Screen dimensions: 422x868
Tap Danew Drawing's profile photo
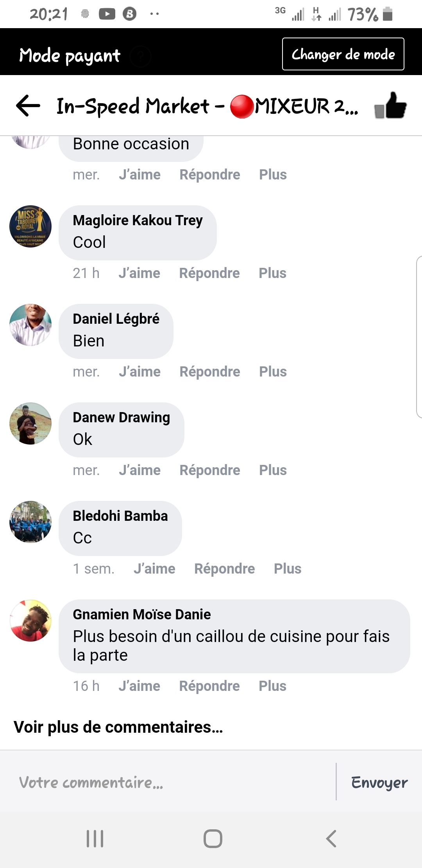pyautogui.click(x=30, y=423)
